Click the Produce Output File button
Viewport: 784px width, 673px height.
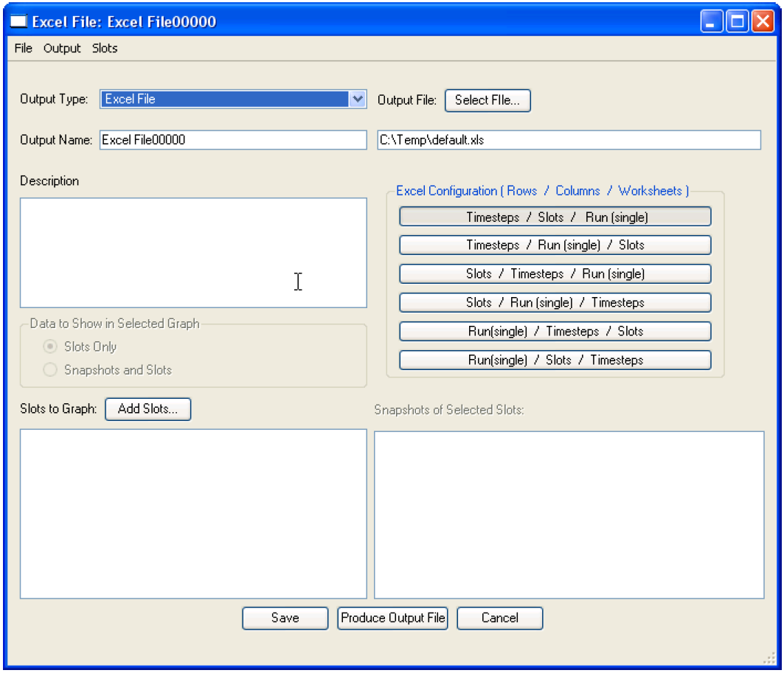coord(392,618)
